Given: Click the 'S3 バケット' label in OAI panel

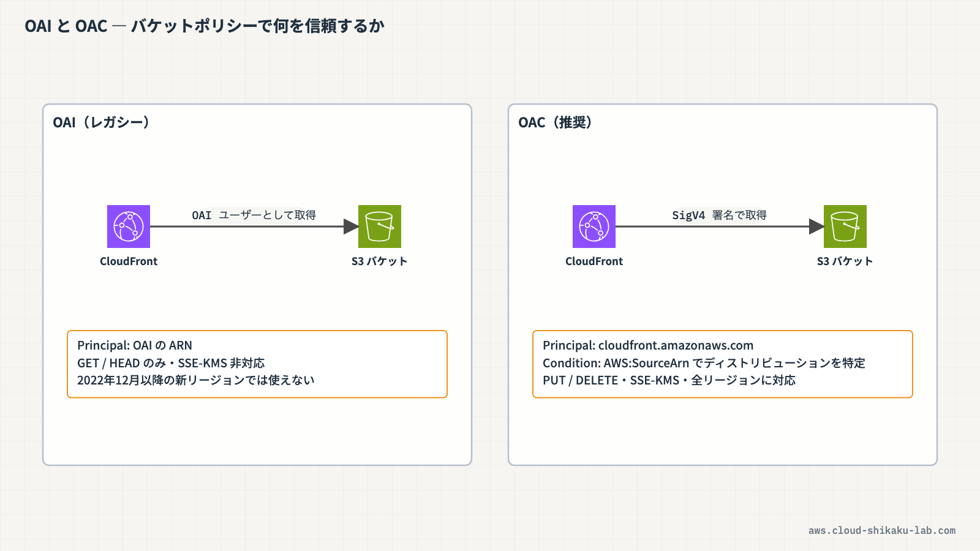Looking at the screenshot, I should (379, 261).
